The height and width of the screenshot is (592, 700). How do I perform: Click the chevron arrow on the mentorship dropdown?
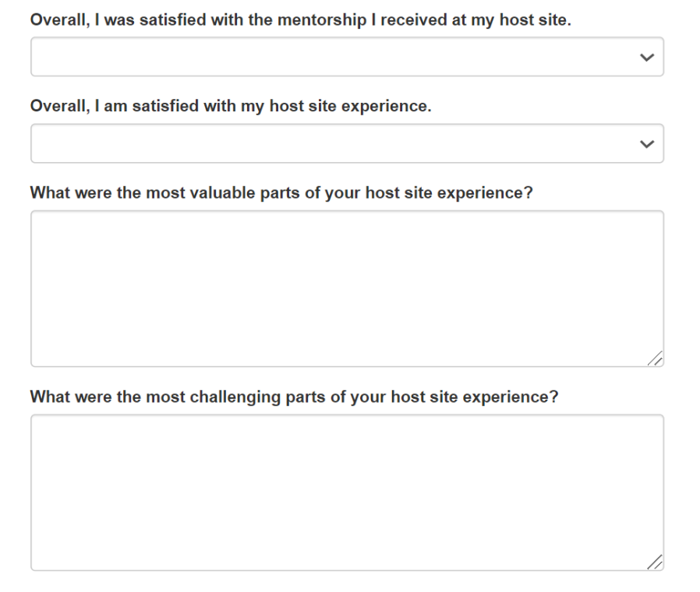tap(645, 57)
